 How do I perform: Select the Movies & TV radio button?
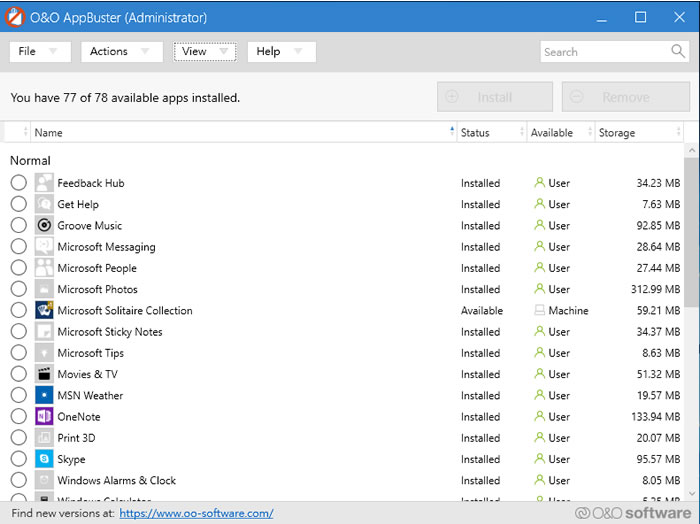(x=19, y=374)
